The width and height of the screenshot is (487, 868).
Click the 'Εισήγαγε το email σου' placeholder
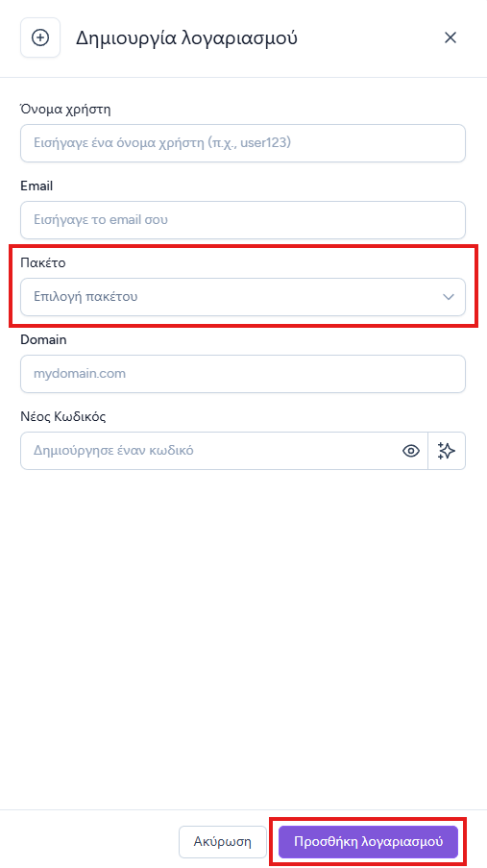(101, 220)
